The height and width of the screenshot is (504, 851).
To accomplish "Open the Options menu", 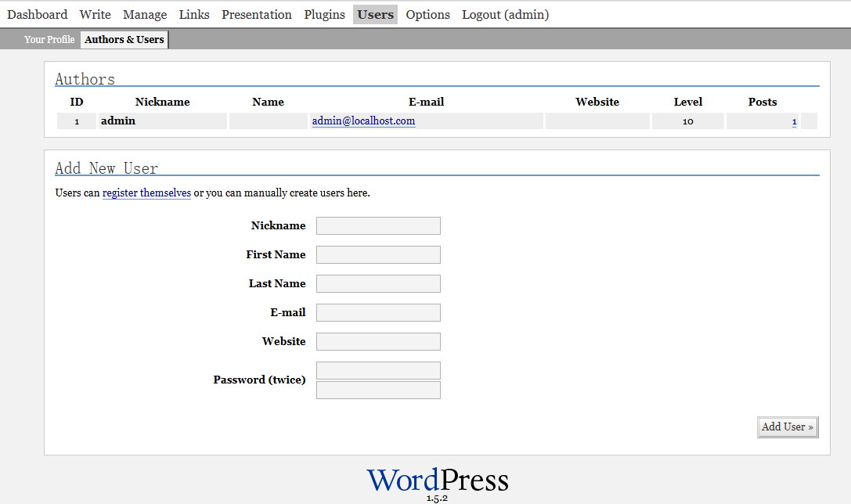I will [x=427, y=15].
